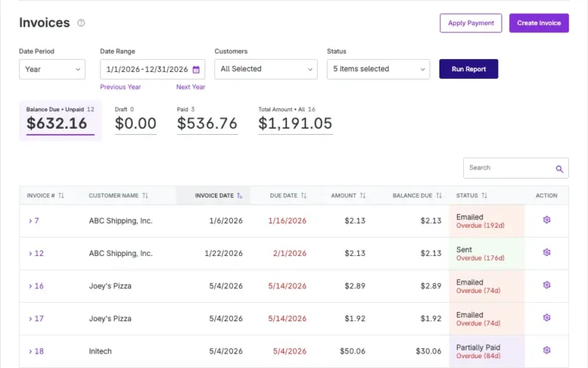Expand invoice 12 row chevron
The width and height of the screenshot is (588, 368).
point(31,254)
